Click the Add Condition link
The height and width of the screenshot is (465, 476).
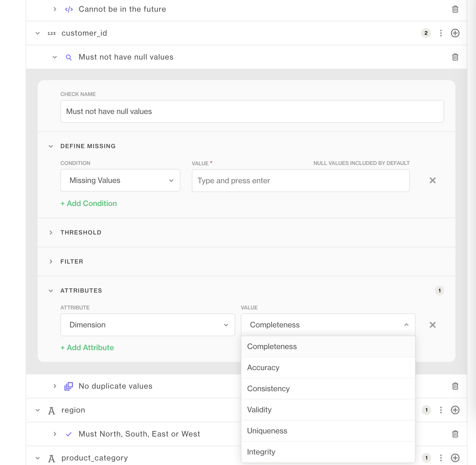click(89, 203)
